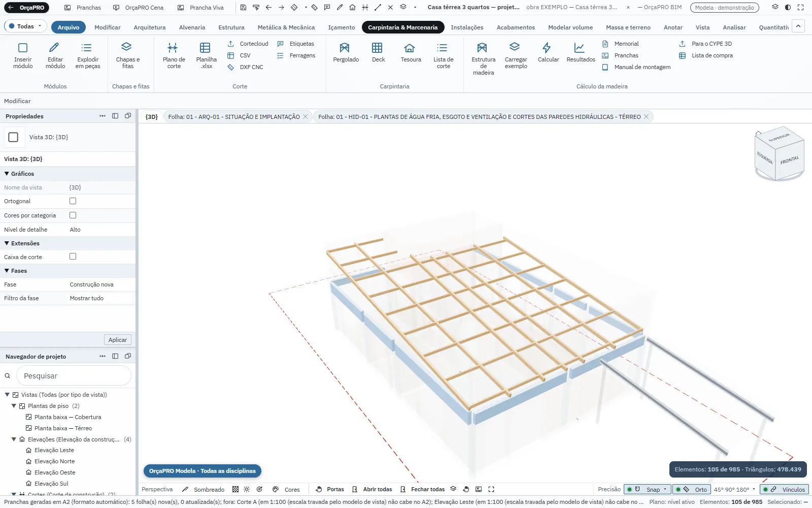Toggle Vínculos in status bar

click(x=785, y=490)
